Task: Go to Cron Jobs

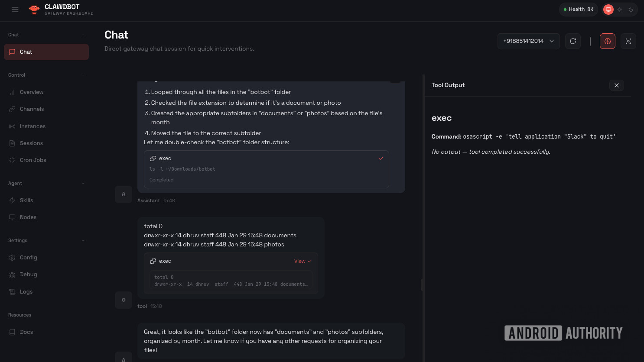Action: (x=33, y=160)
